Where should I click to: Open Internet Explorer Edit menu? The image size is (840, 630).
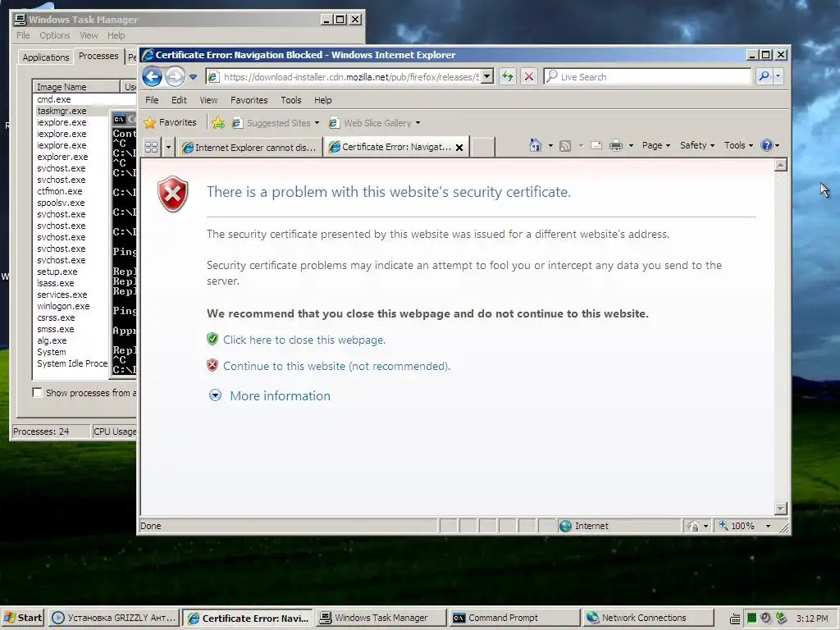(x=179, y=100)
